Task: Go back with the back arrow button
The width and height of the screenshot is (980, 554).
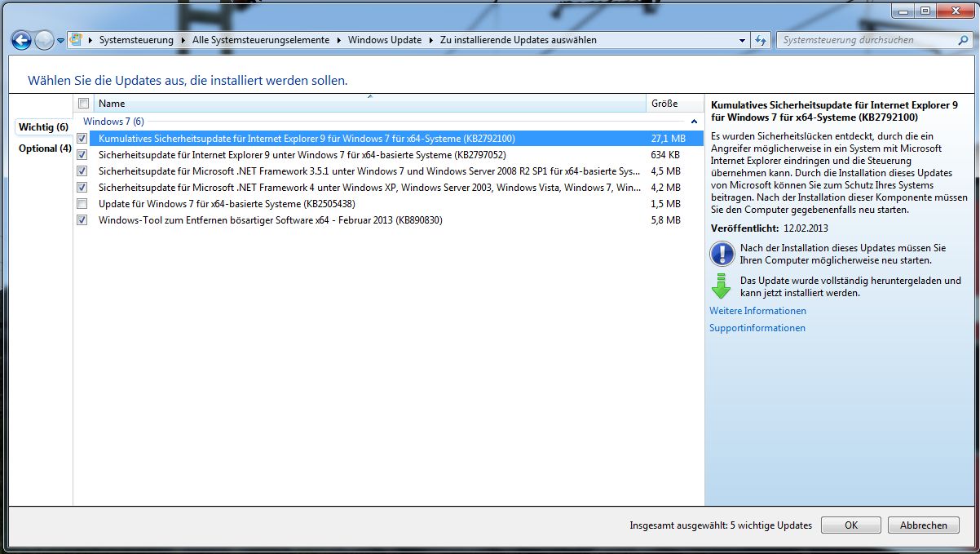Action: tap(22, 39)
